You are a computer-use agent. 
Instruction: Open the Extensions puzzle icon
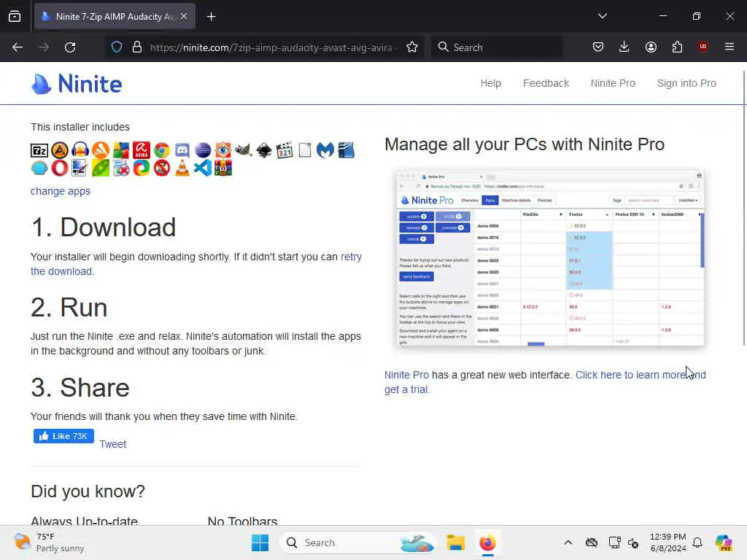677,47
